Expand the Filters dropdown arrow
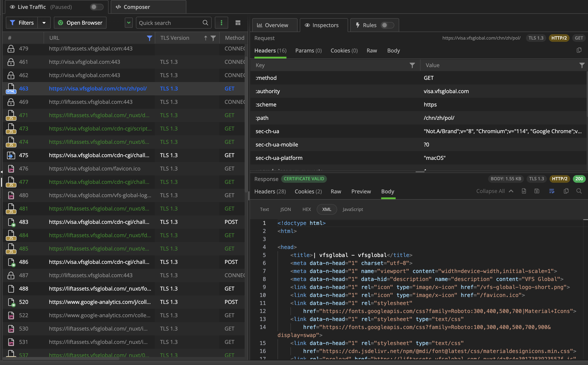 pyautogui.click(x=44, y=23)
